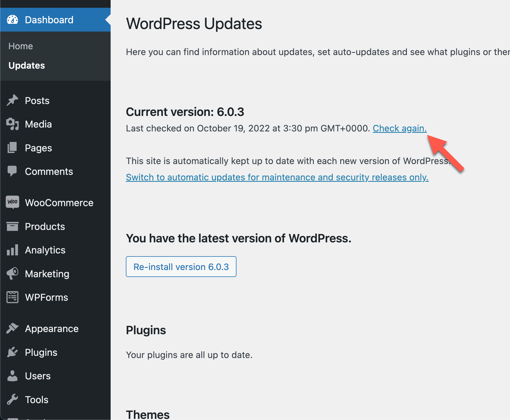This screenshot has width=510, height=420.
Task: Click the Comments speech bubble icon
Action: click(x=12, y=171)
